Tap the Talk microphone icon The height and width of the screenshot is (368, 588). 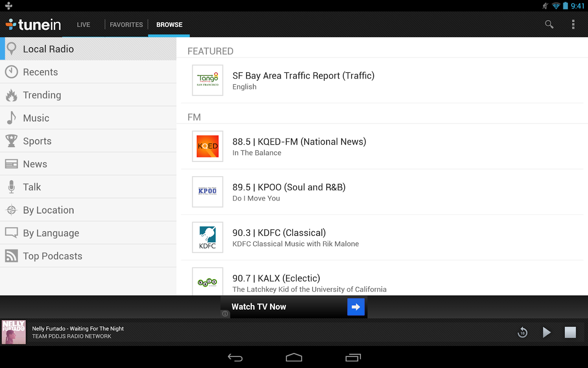(x=11, y=187)
